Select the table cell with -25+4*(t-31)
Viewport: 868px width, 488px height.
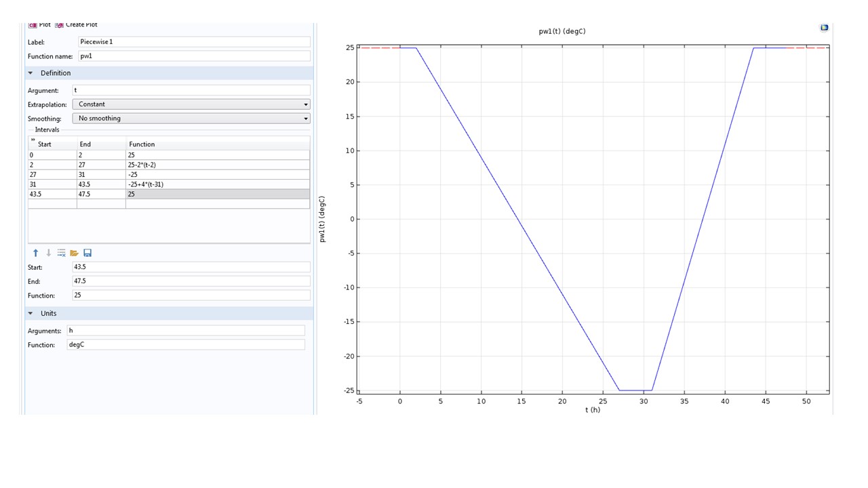(x=217, y=184)
